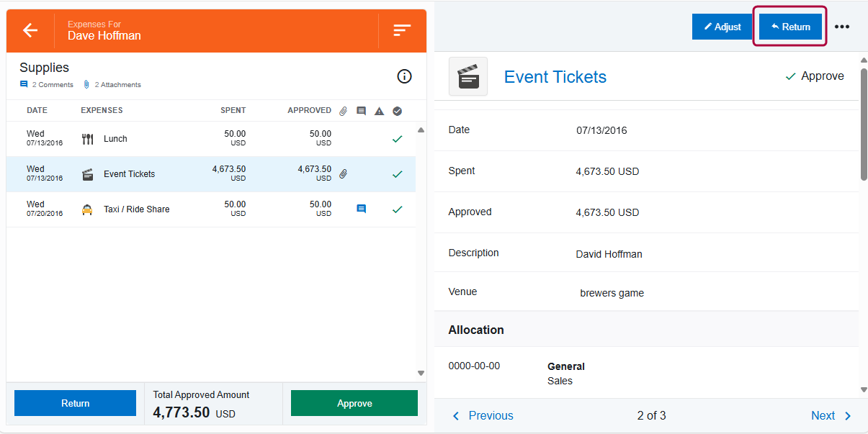This screenshot has height=434, width=868.
Task: Click the Event Tickets clapperboard icon in detail panel
Action: click(468, 76)
